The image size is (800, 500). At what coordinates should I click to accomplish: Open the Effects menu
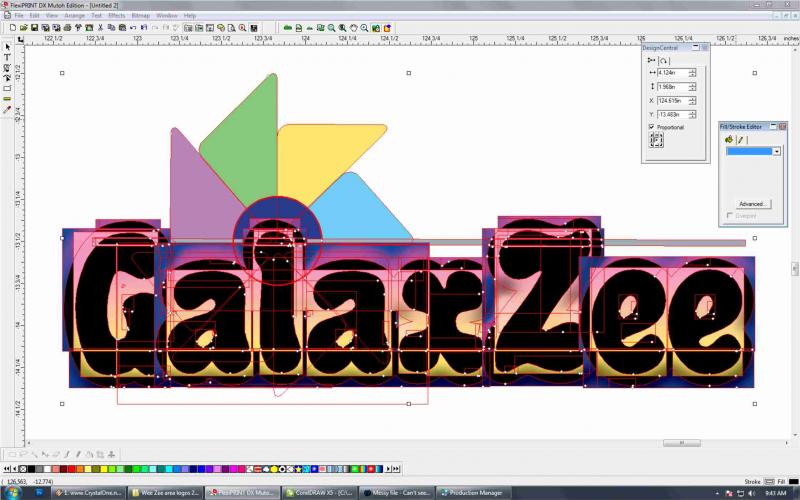pos(117,16)
